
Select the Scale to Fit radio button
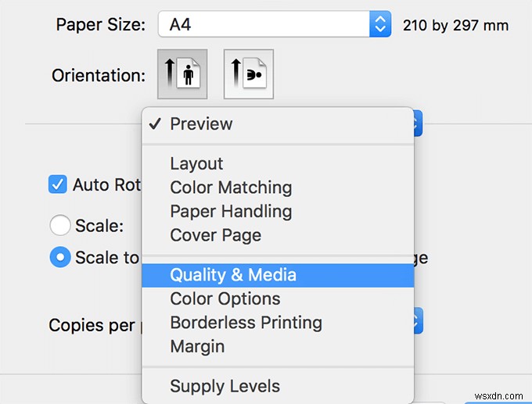(60, 258)
